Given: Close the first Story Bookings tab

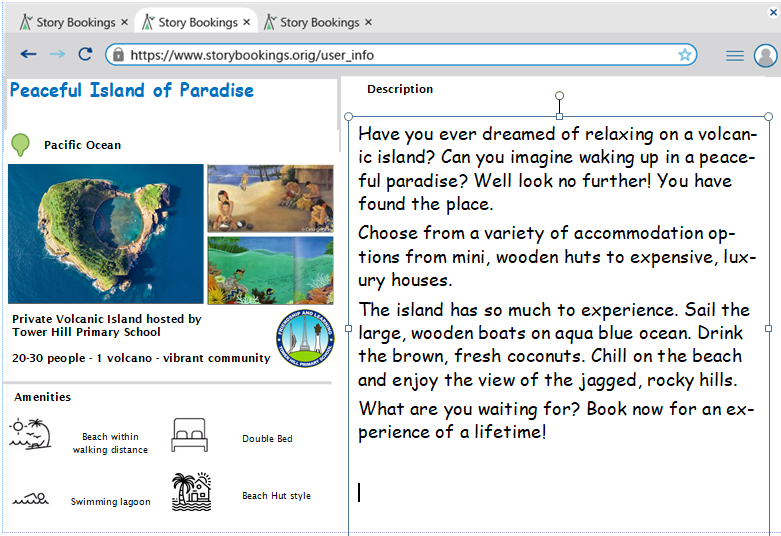Looking at the screenshot, I should coord(125,22).
